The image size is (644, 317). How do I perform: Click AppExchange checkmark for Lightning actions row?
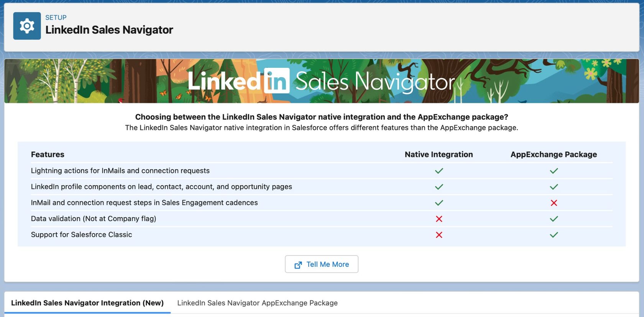coord(554,171)
